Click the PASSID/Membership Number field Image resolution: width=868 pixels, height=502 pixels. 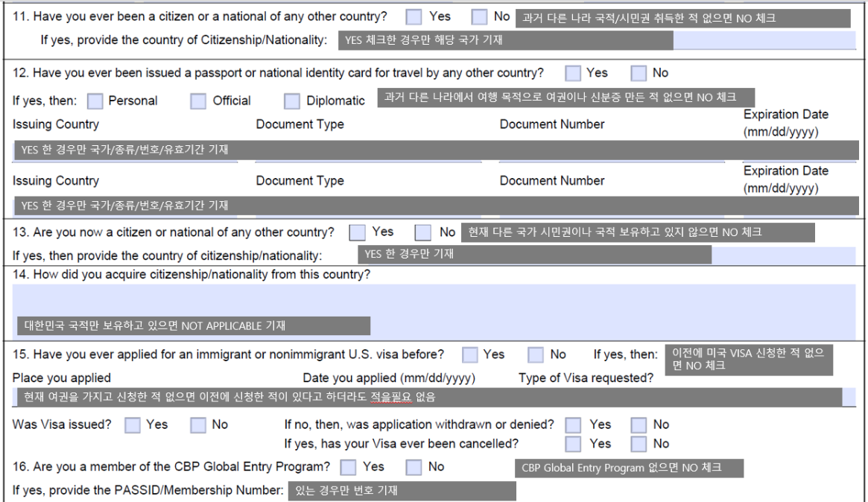pos(402,491)
